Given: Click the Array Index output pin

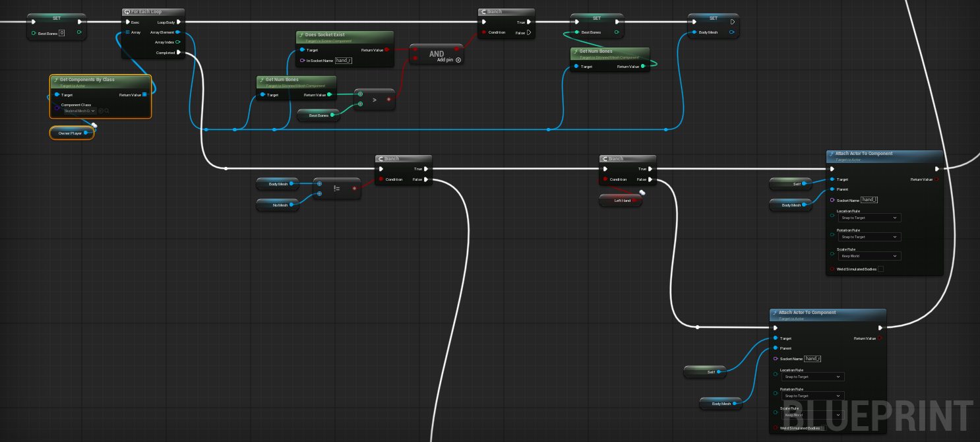Looking at the screenshot, I should tap(178, 42).
